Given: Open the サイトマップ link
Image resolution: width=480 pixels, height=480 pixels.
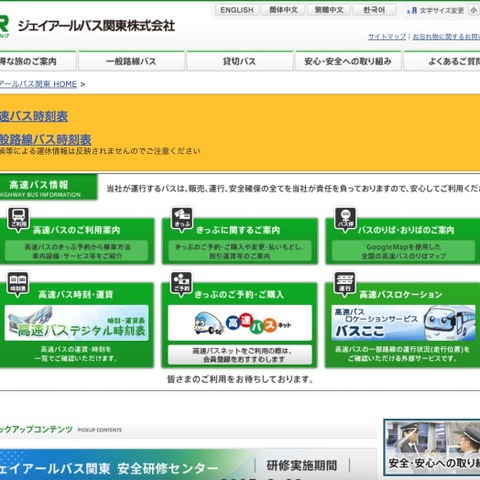Looking at the screenshot, I should [387, 37].
